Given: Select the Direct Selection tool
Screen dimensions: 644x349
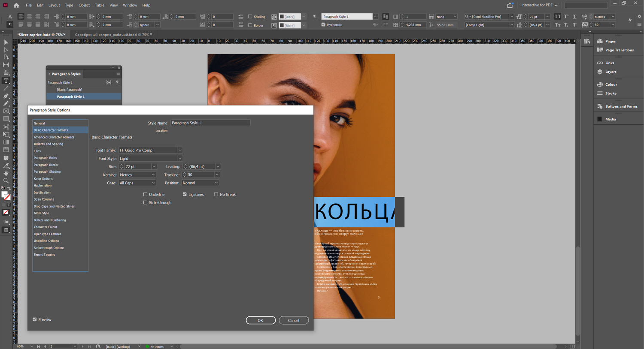Looking at the screenshot, I should click(6, 49).
